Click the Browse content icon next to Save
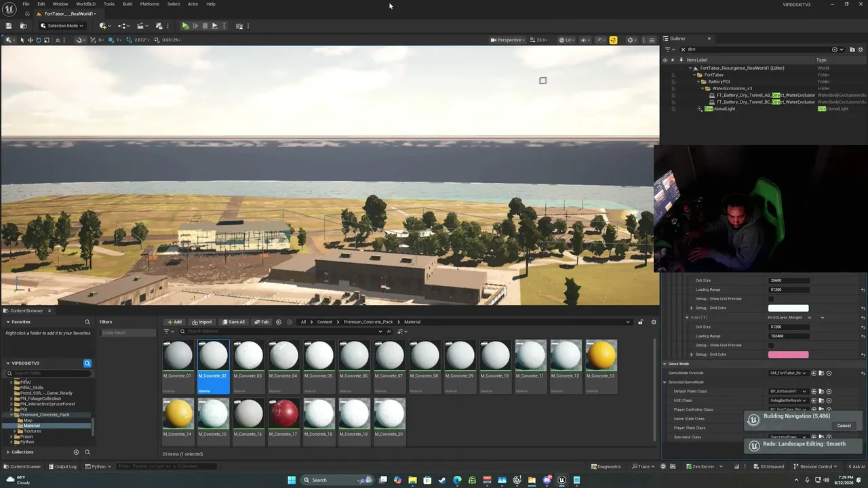This screenshot has width=868, height=488. pos(23,26)
